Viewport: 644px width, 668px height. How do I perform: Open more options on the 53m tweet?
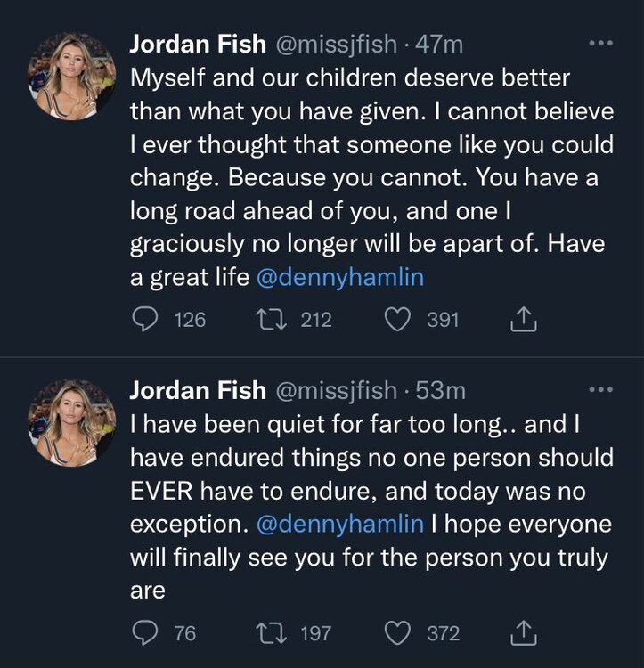[602, 389]
